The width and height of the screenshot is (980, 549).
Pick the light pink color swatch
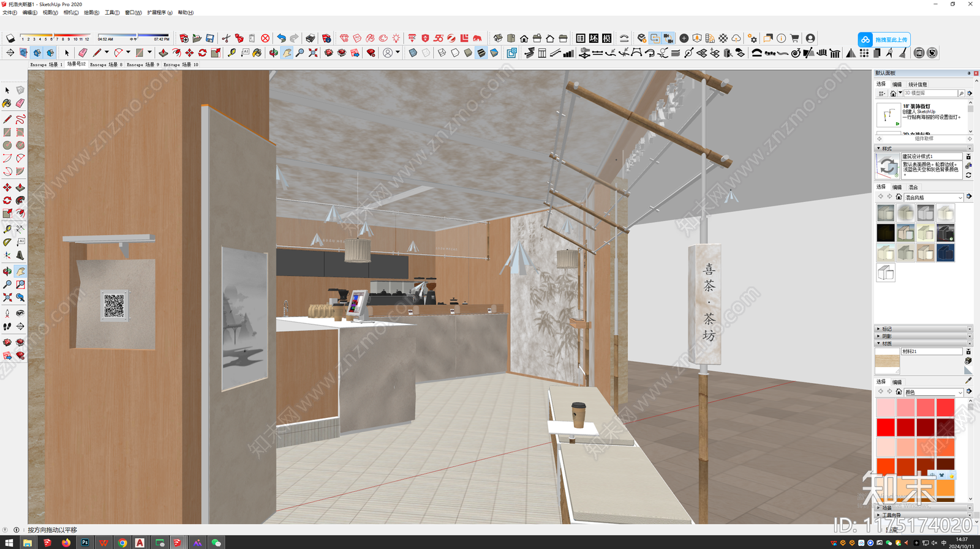pyautogui.click(x=886, y=407)
